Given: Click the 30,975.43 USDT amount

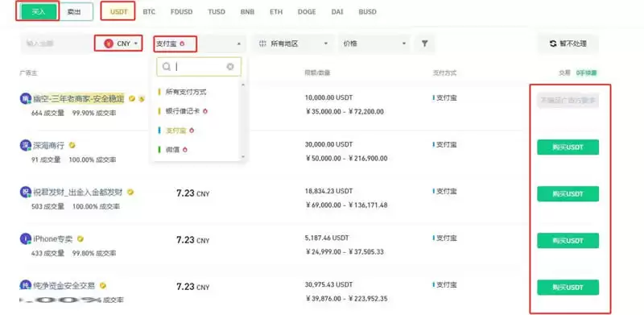Looking at the screenshot, I should click(x=328, y=284).
